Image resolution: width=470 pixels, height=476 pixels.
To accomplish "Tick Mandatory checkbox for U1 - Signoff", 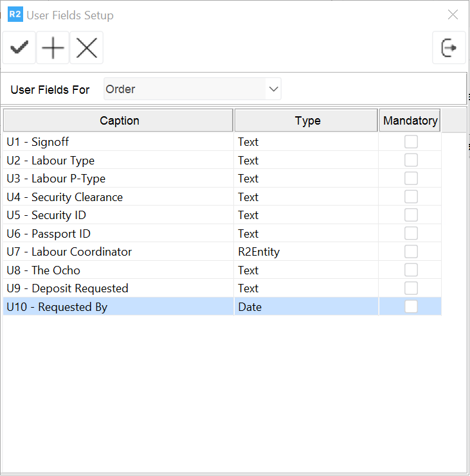I will pyautogui.click(x=411, y=142).
